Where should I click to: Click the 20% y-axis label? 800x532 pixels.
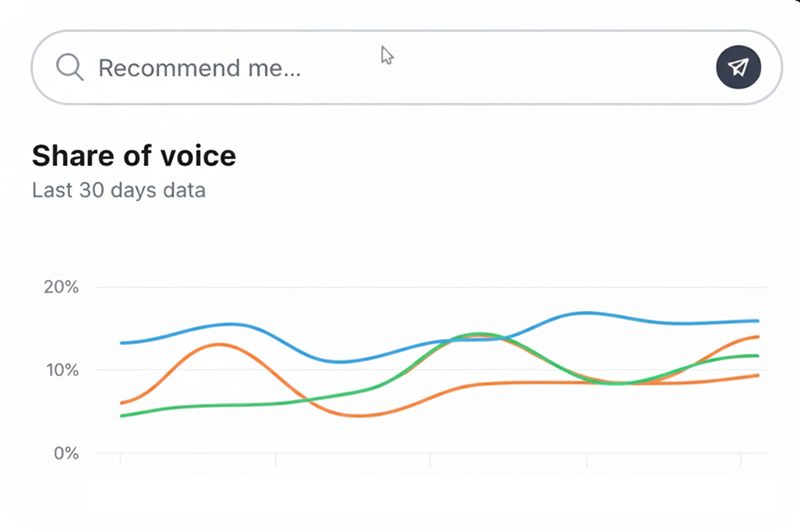point(61,287)
